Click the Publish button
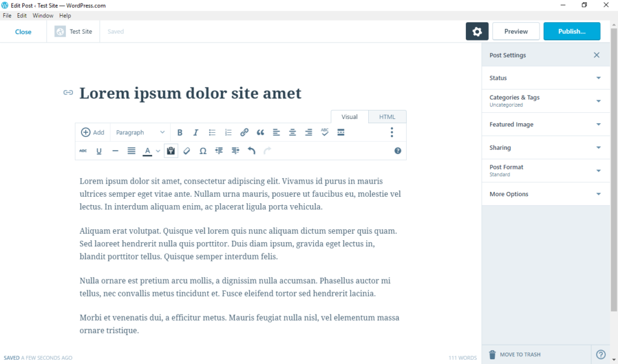This screenshot has width=618, height=364. click(572, 31)
